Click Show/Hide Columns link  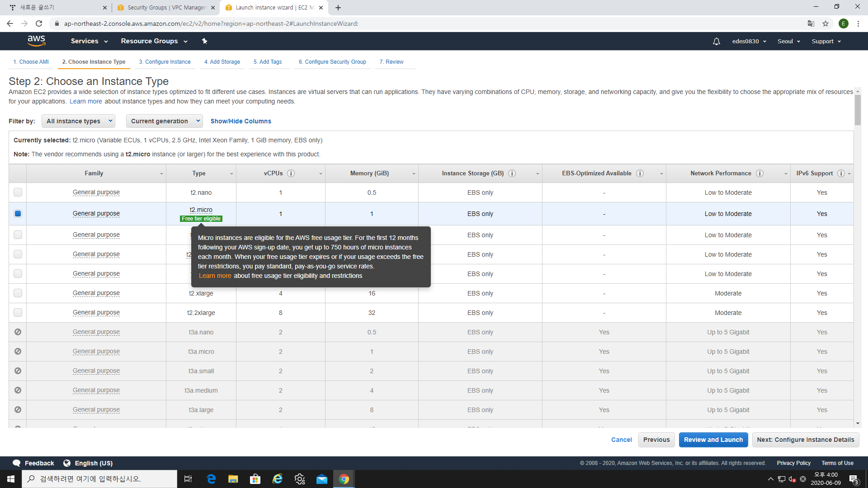click(x=241, y=121)
